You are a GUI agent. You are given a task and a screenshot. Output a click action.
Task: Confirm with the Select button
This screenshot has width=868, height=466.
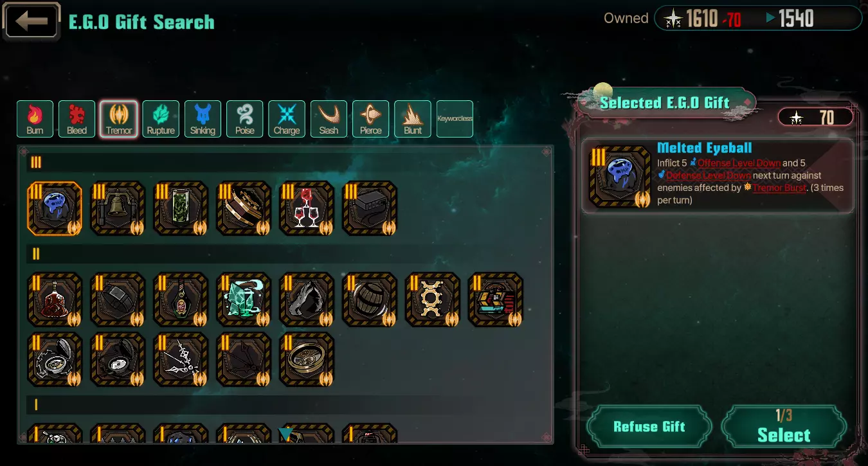784,427
